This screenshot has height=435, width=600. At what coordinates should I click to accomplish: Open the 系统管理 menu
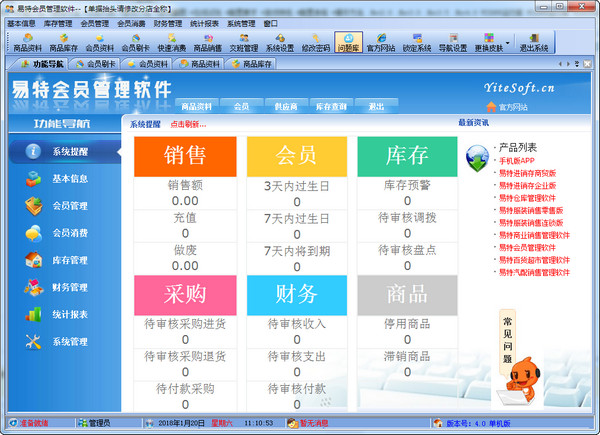pyautogui.click(x=241, y=24)
